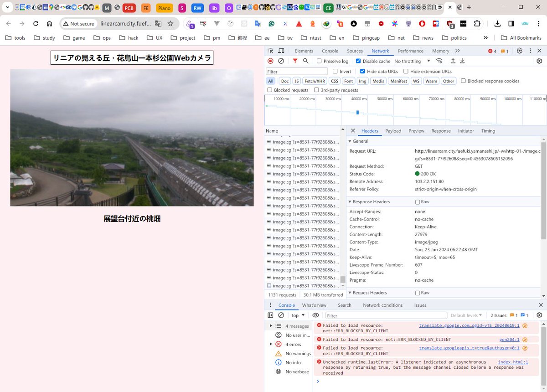This screenshot has width=547, height=392.
Task: Click the Export HAR download icon
Action: point(462,61)
